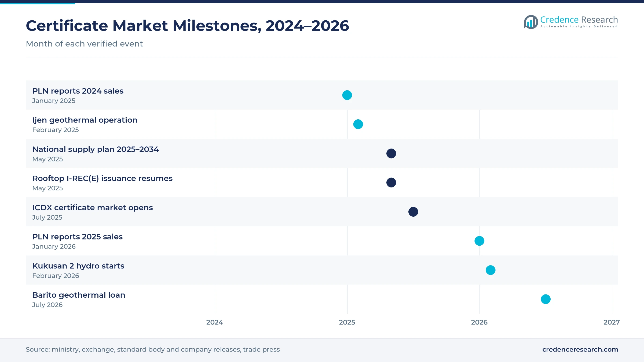Click the Credence Research logo icon
Screen dimensions: 644x362
coord(531,22)
